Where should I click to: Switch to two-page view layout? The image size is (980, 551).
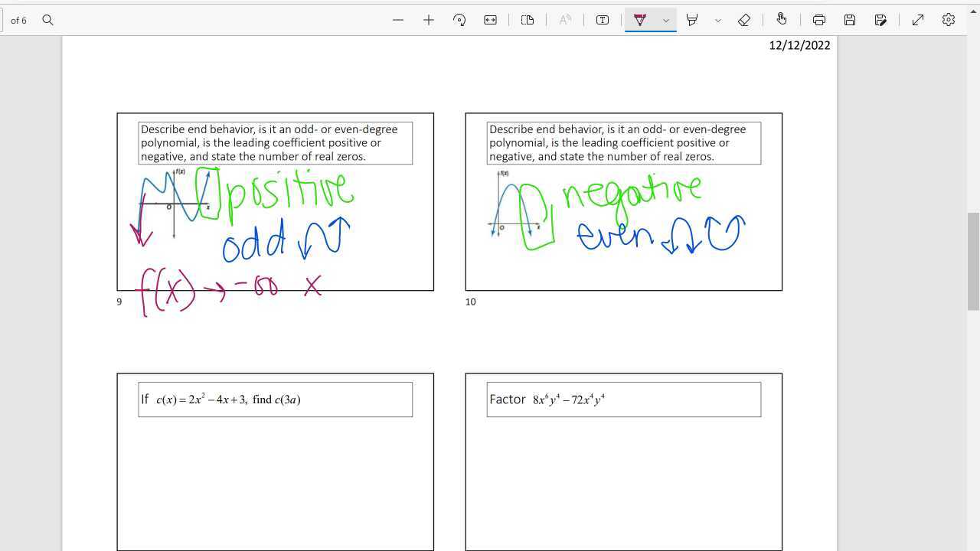pos(528,20)
